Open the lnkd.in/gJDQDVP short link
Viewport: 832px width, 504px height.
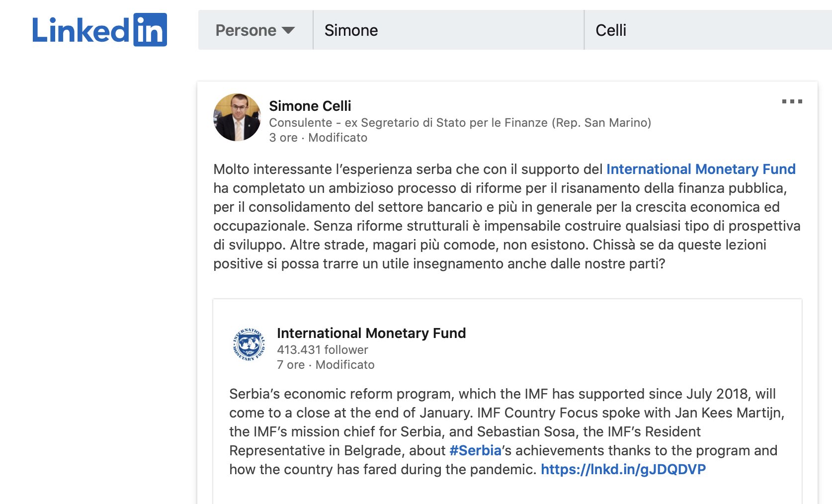(x=623, y=469)
